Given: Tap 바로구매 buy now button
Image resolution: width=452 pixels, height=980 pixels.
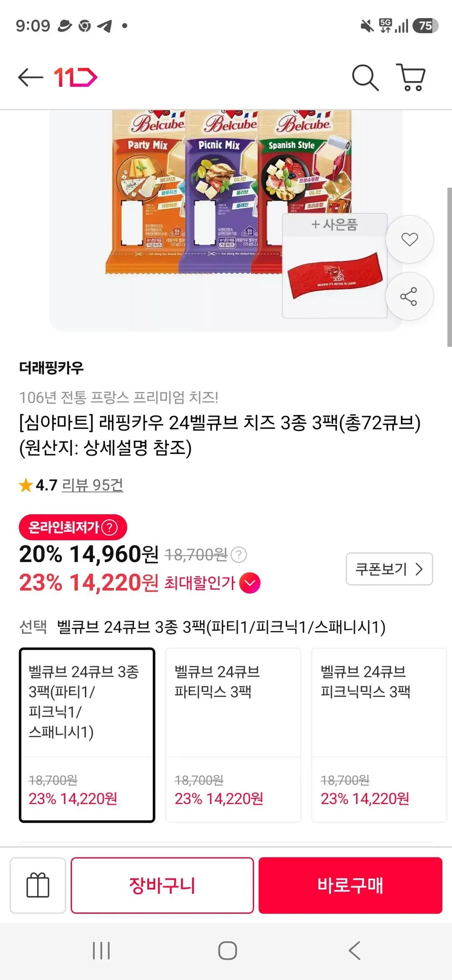Looking at the screenshot, I should pos(350,885).
